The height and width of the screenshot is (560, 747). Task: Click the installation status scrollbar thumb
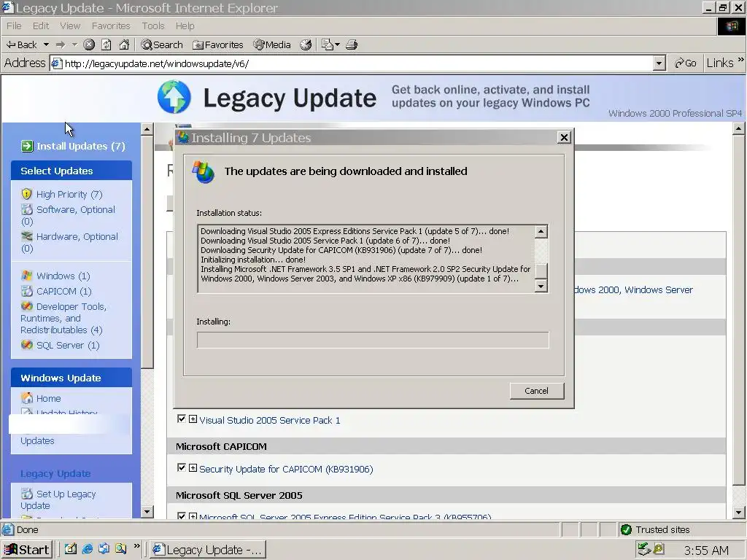tap(541, 271)
